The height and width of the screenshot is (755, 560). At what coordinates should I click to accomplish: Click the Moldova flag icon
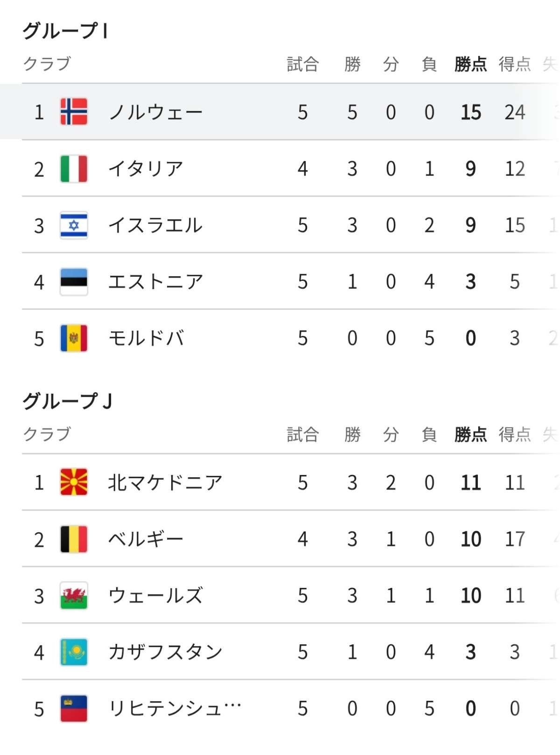click(74, 338)
